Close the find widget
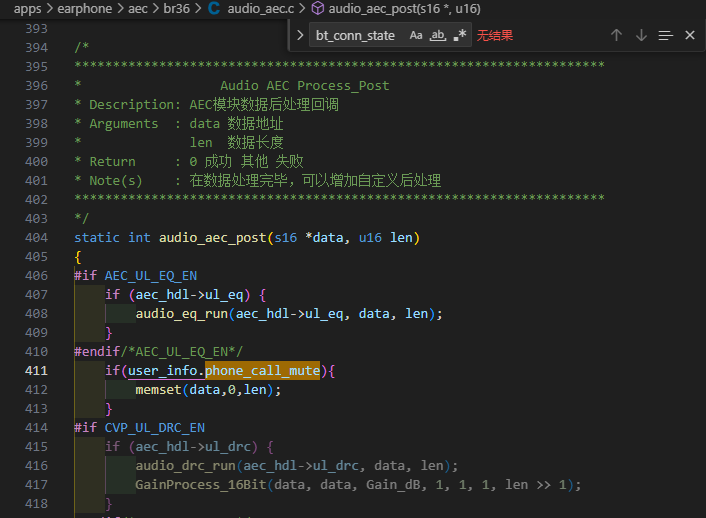This screenshot has width=706, height=518. click(690, 35)
